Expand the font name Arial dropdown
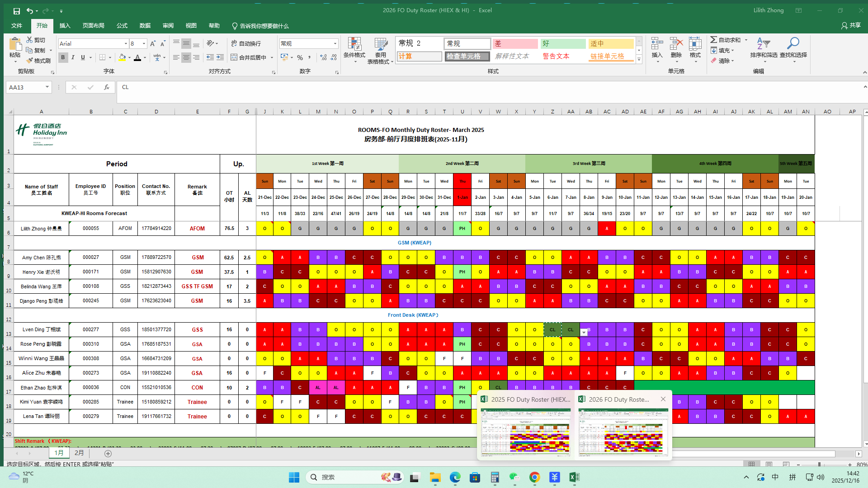The width and height of the screenshot is (868, 488). click(x=126, y=44)
